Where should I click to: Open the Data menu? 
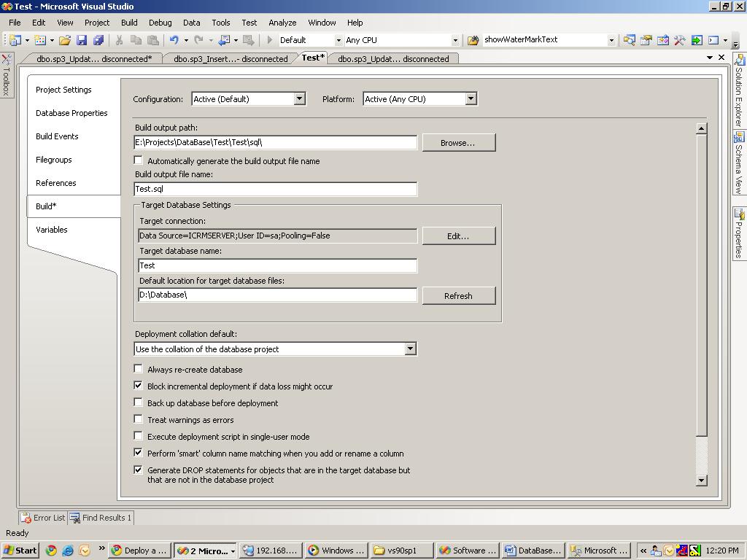click(192, 23)
